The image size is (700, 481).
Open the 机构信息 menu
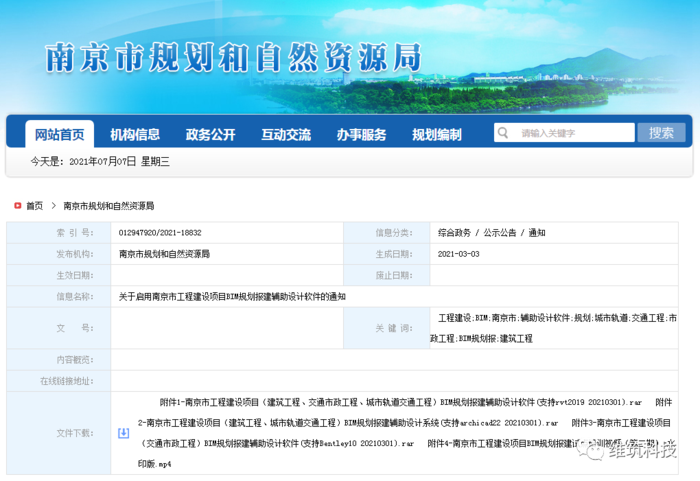[x=135, y=134]
